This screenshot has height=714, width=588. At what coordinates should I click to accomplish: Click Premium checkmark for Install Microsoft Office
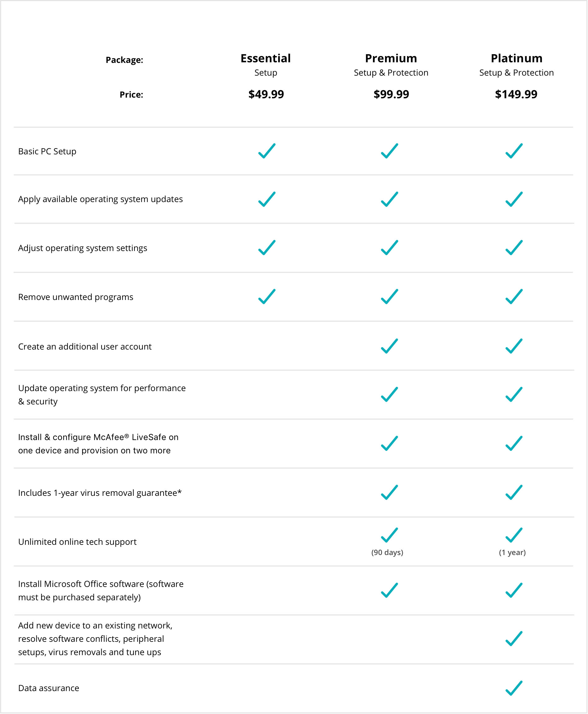389,590
